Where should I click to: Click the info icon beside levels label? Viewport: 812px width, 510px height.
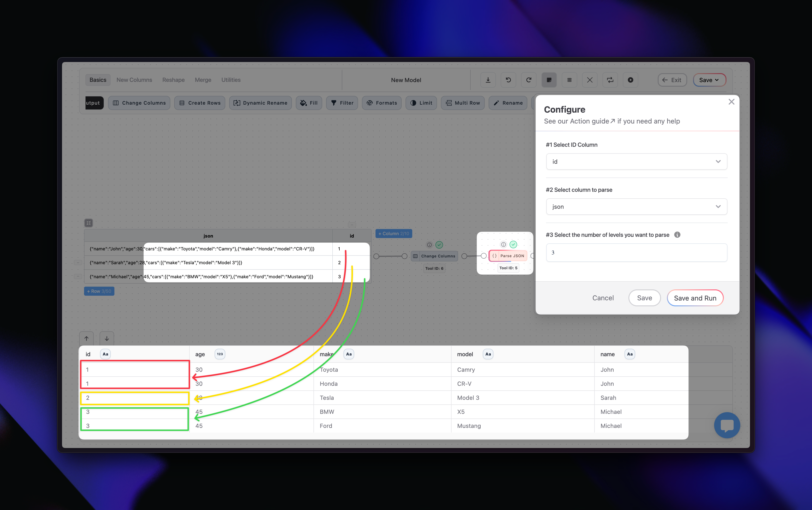(x=677, y=235)
